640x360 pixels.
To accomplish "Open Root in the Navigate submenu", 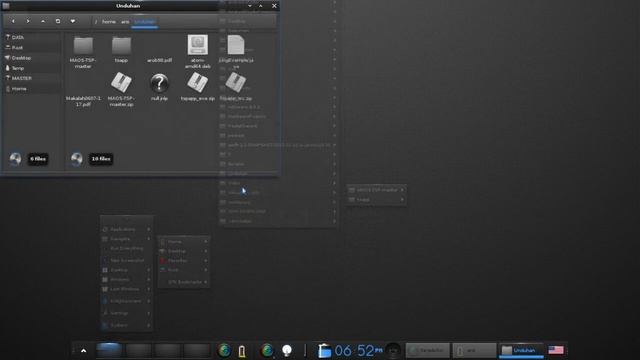I will [184, 270].
